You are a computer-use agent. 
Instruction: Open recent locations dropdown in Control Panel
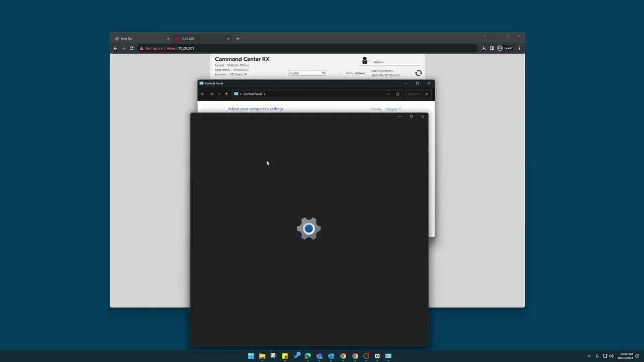coord(219,94)
